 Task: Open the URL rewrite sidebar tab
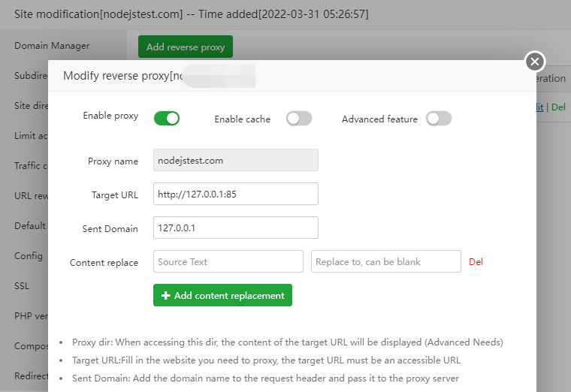click(32, 196)
